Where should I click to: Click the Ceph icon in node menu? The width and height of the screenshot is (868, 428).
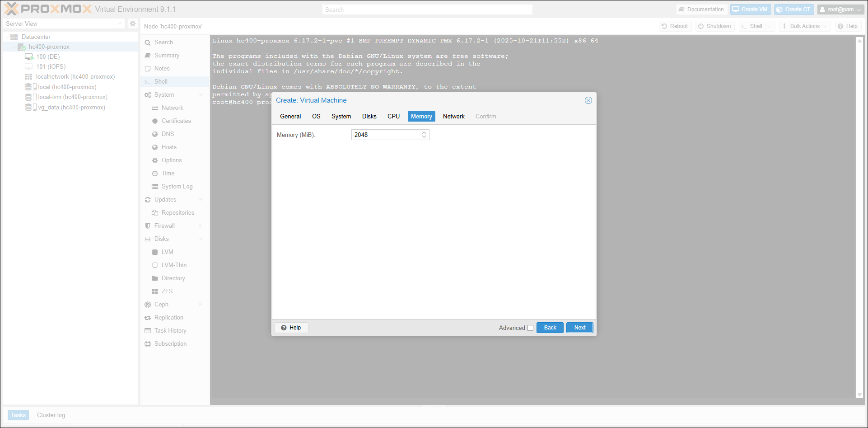tap(148, 305)
